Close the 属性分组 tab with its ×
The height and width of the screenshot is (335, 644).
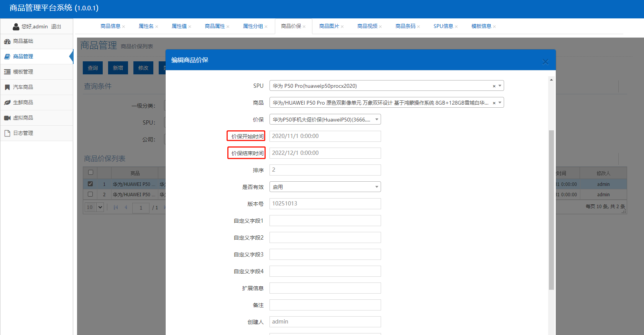pos(266,27)
